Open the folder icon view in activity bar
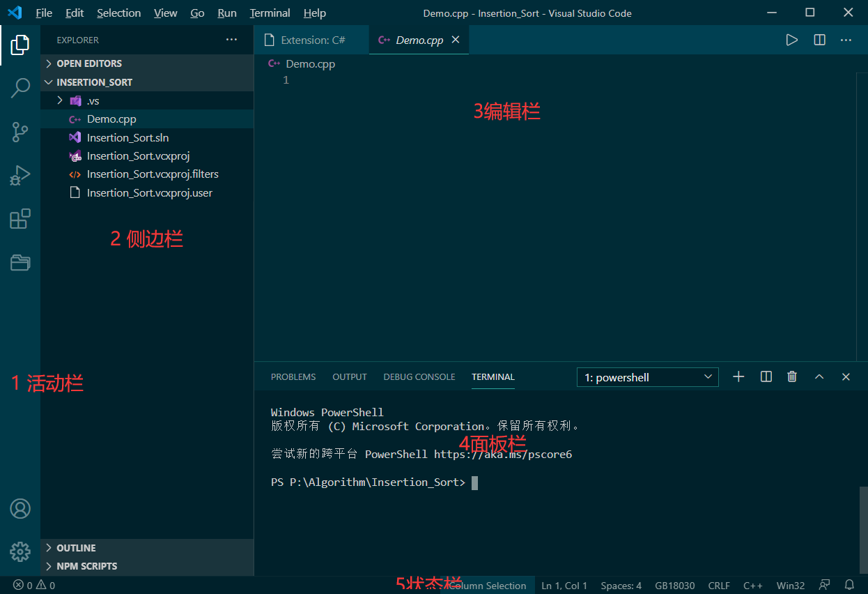Image resolution: width=868 pixels, height=594 pixels. click(x=20, y=262)
